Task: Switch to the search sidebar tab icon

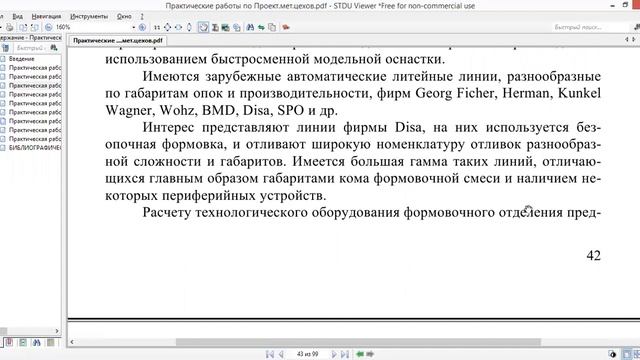Action: click(37, 342)
